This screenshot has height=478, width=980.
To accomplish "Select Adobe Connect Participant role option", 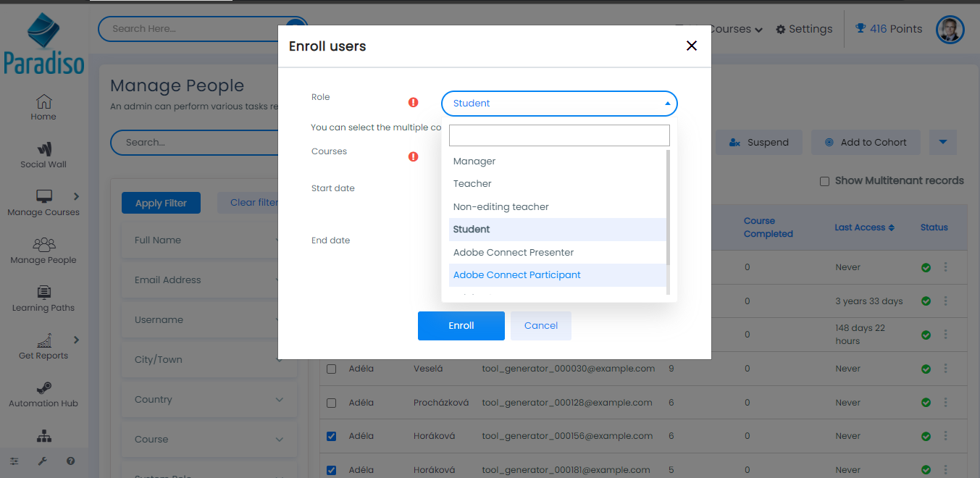I will [x=516, y=275].
